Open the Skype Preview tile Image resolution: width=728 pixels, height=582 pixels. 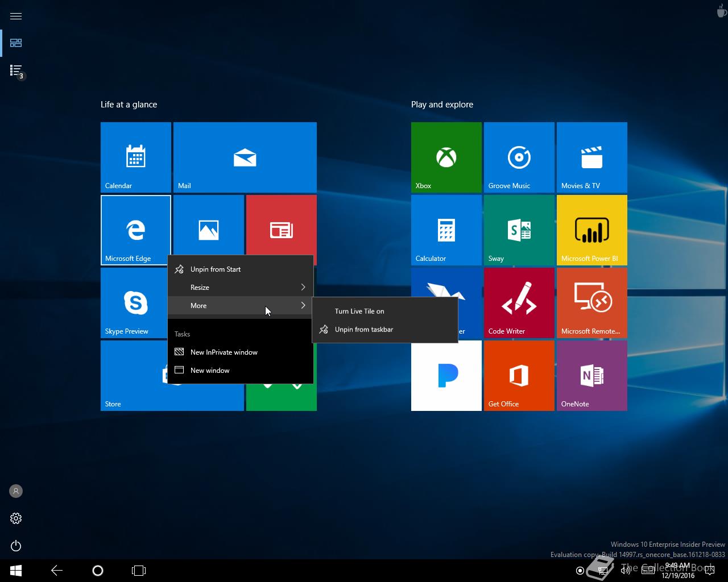(134, 303)
